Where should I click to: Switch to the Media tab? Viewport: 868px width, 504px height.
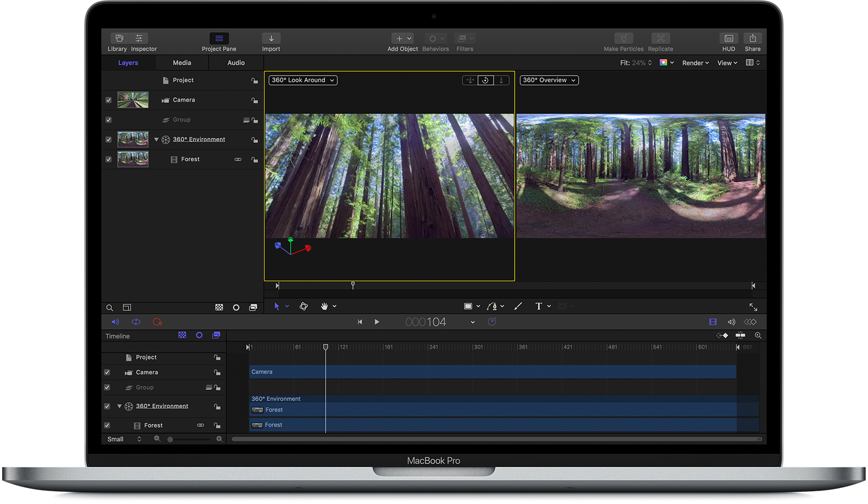pos(181,62)
